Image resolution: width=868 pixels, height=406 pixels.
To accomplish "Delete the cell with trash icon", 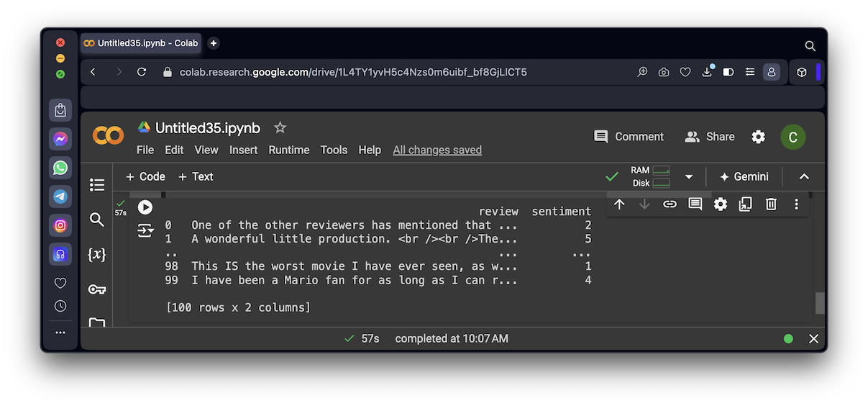I will (x=771, y=204).
